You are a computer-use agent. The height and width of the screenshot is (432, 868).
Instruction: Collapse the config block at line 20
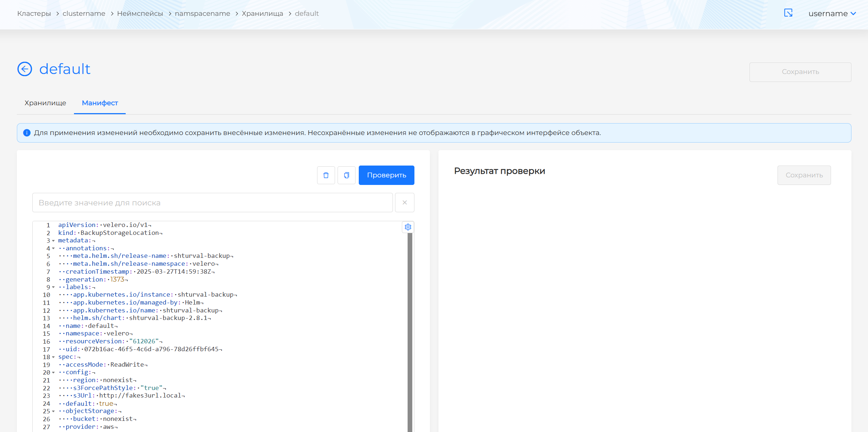point(53,372)
